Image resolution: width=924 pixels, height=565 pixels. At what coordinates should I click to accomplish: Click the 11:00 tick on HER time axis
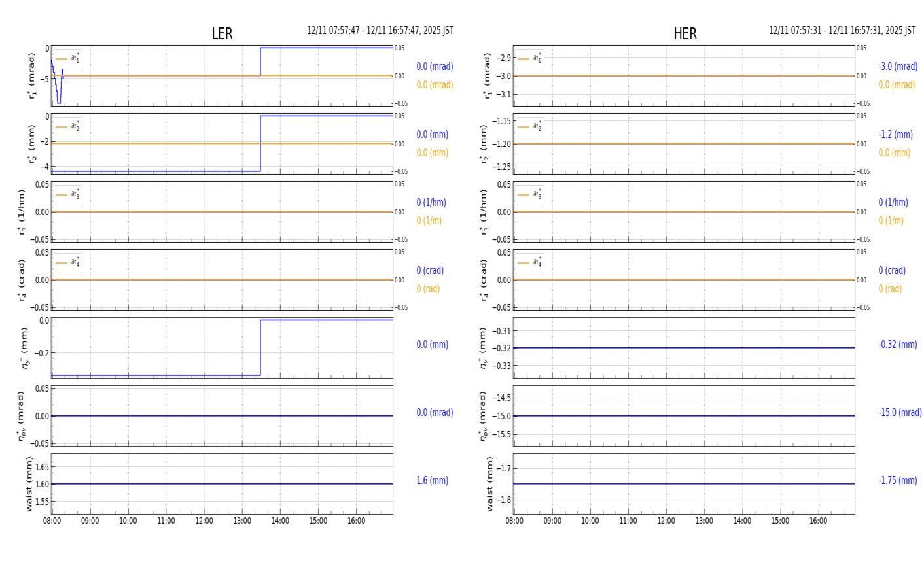coord(628,521)
